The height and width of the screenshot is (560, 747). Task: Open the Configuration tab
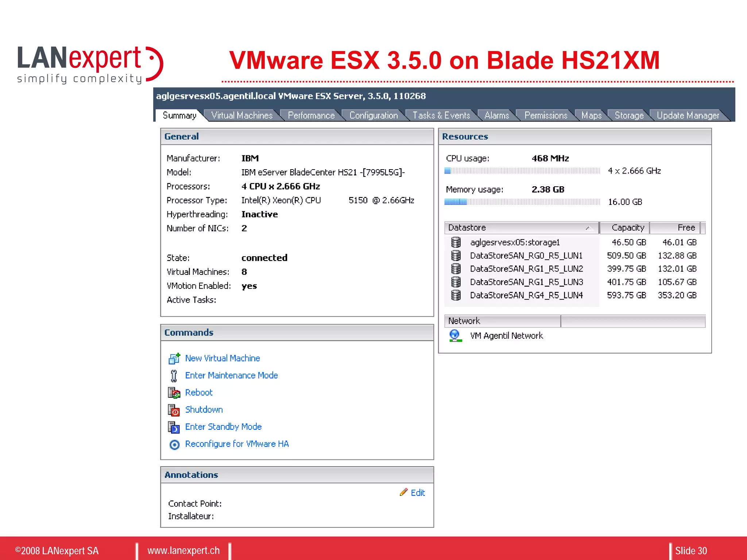(373, 115)
